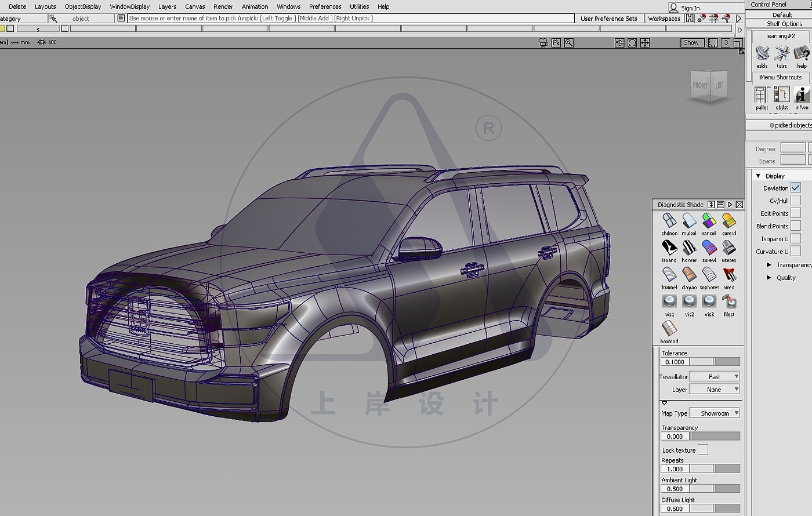The image size is (812, 516).
Task: Activate the ltunnel light tunnel shader
Action: [x=669, y=275]
